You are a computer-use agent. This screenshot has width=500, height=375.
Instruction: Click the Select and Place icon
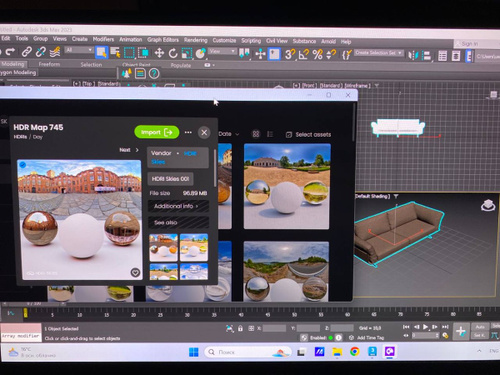pos(200,53)
